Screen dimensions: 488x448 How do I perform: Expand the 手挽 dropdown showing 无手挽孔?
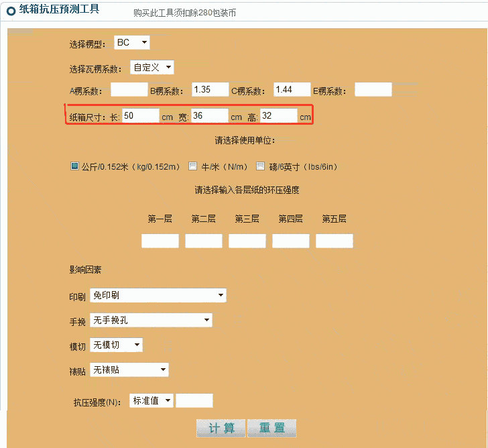[x=151, y=320]
